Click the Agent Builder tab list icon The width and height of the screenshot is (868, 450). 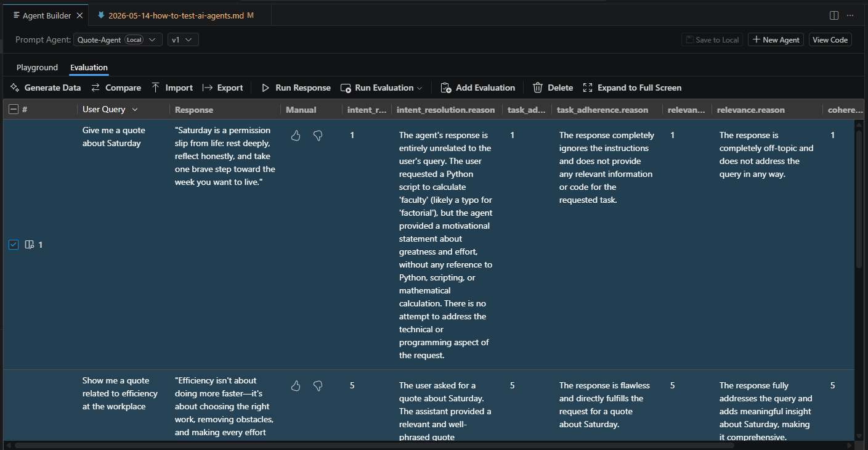[16, 15]
